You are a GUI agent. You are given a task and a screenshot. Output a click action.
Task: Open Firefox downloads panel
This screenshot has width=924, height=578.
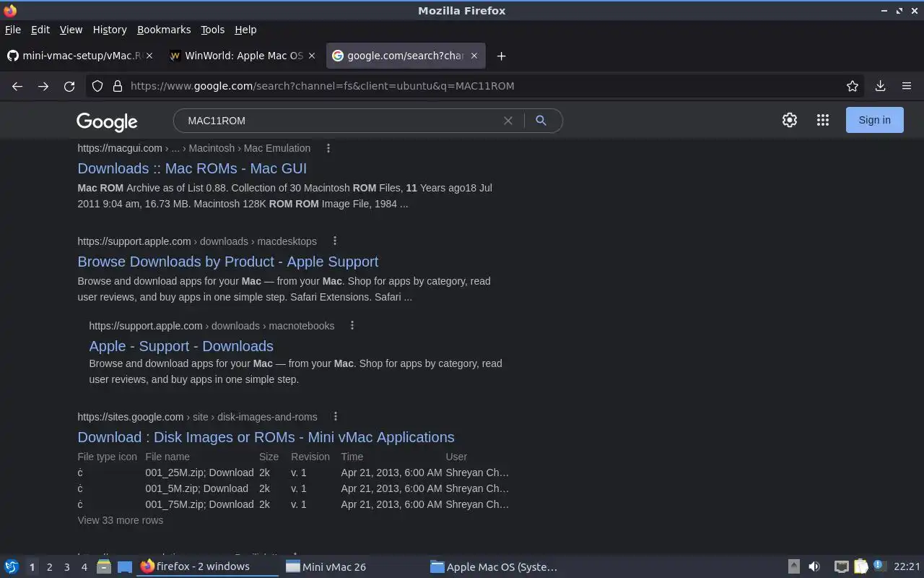[881, 86]
